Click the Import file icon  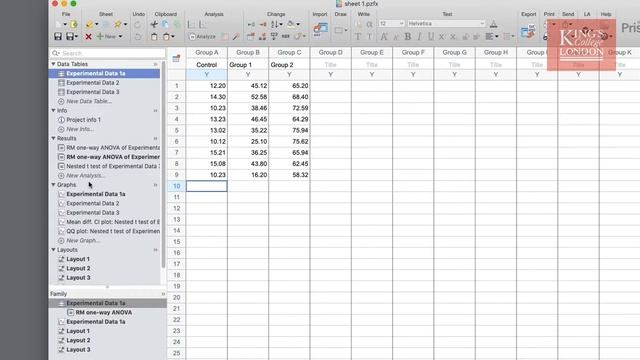click(320, 29)
